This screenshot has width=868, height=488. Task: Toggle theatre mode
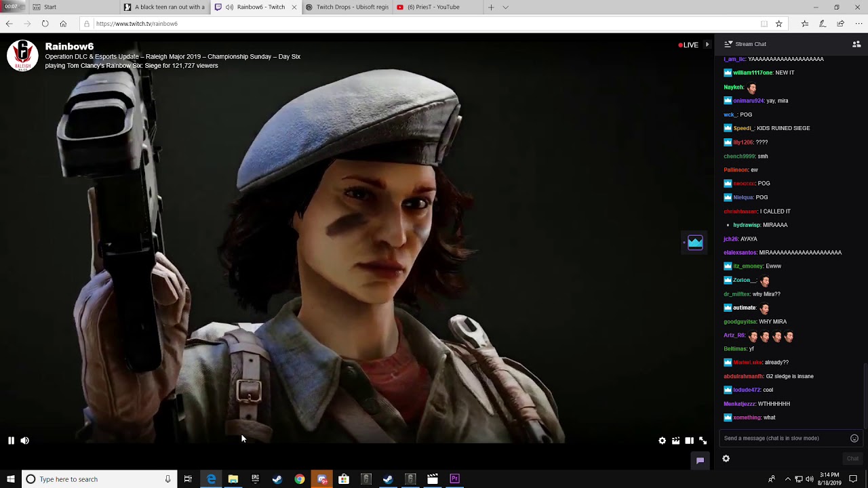689,441
